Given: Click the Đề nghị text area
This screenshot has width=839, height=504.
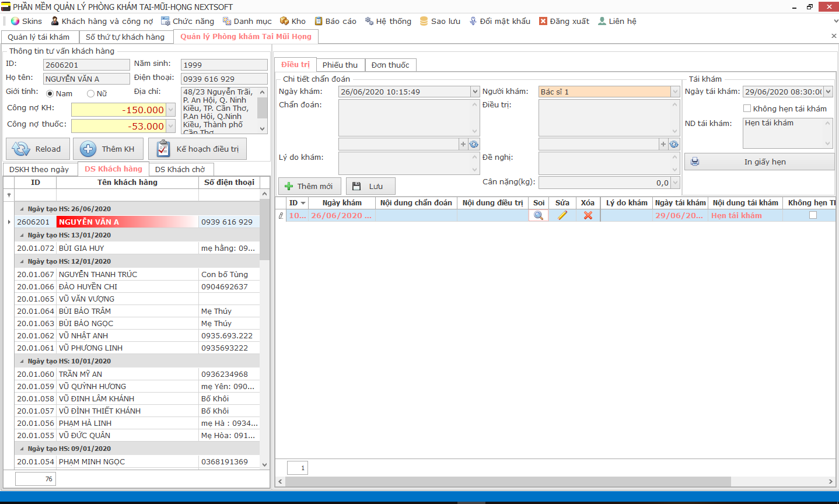Looking at the screenshot, I should 609,163.
